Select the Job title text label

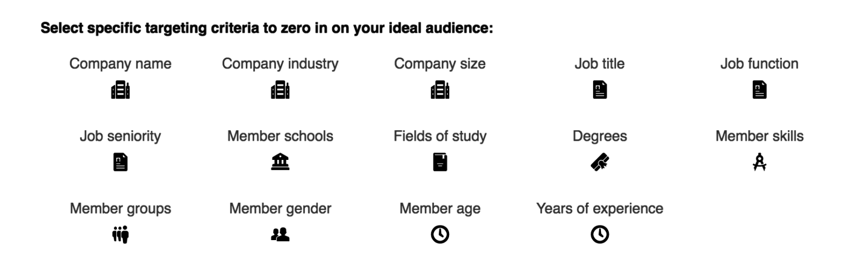pyautogui.click(x=600, y=64)
